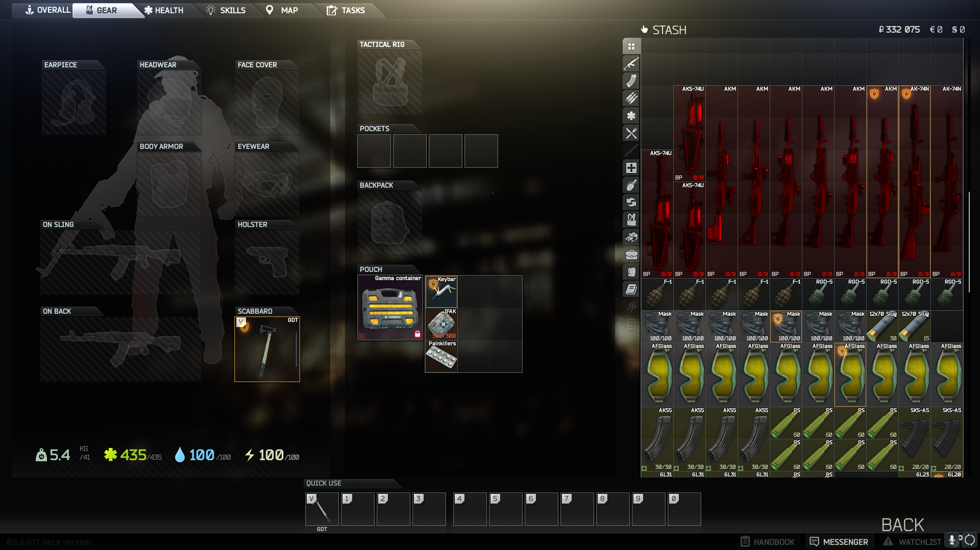Screen dimensions: 980x550
Task: Select the Painkillers in the pouch
Action: [442, 356]
